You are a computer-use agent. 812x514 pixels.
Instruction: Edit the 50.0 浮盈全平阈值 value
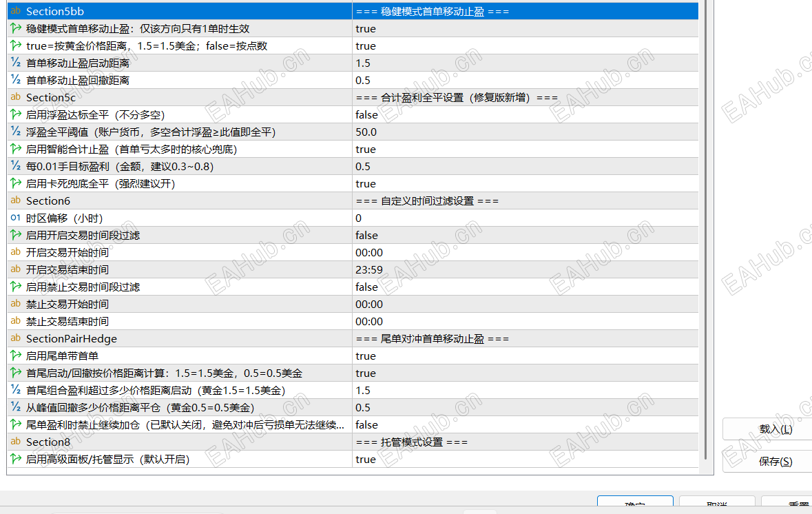pyautogui.click(x=525, y=132)
